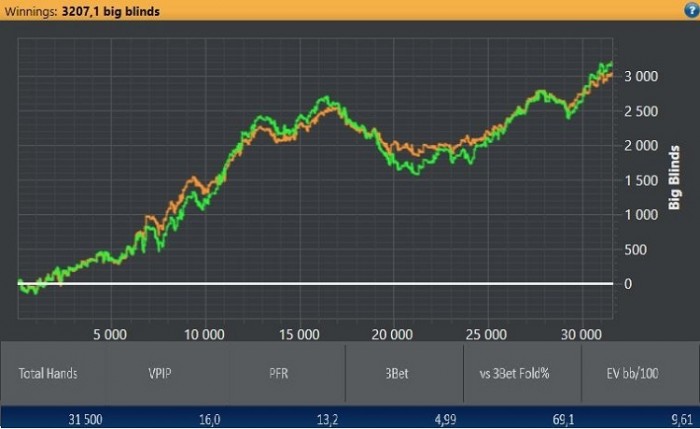Select the 3Bet column header

click(x=397, y=374)
